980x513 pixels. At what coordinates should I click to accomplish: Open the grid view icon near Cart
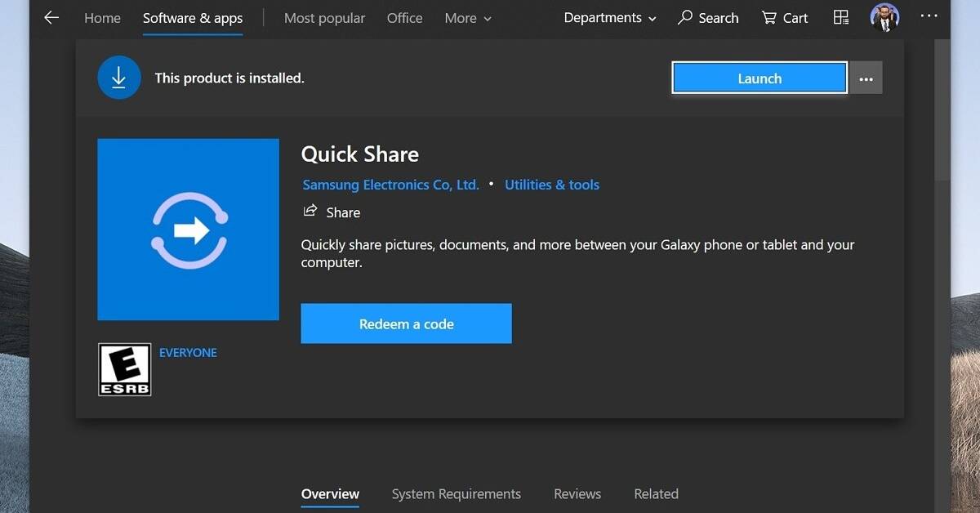841,17
